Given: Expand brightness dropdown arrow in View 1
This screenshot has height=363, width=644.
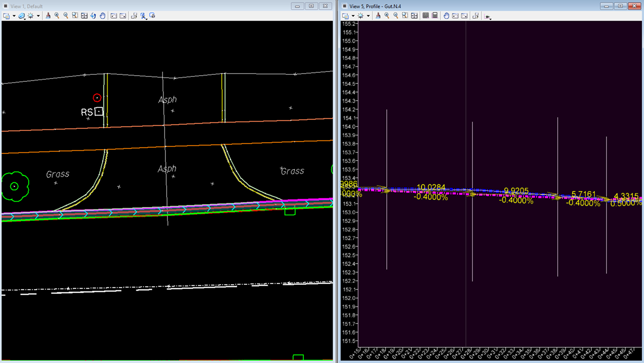Looking at the screenshot, I should coord(38,16).
